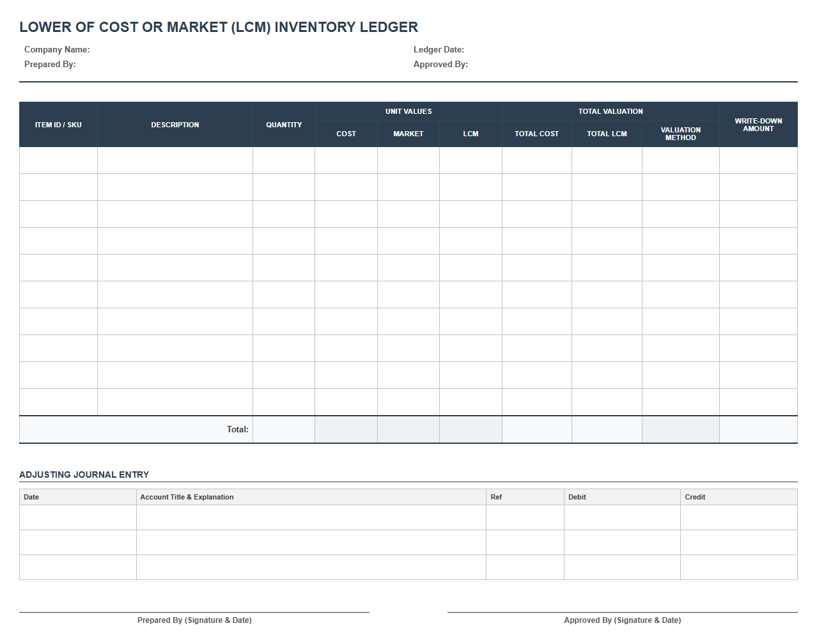Click the Approved By signature line label
The height and width of the screenshot is (644, 817).
[623, 620]
